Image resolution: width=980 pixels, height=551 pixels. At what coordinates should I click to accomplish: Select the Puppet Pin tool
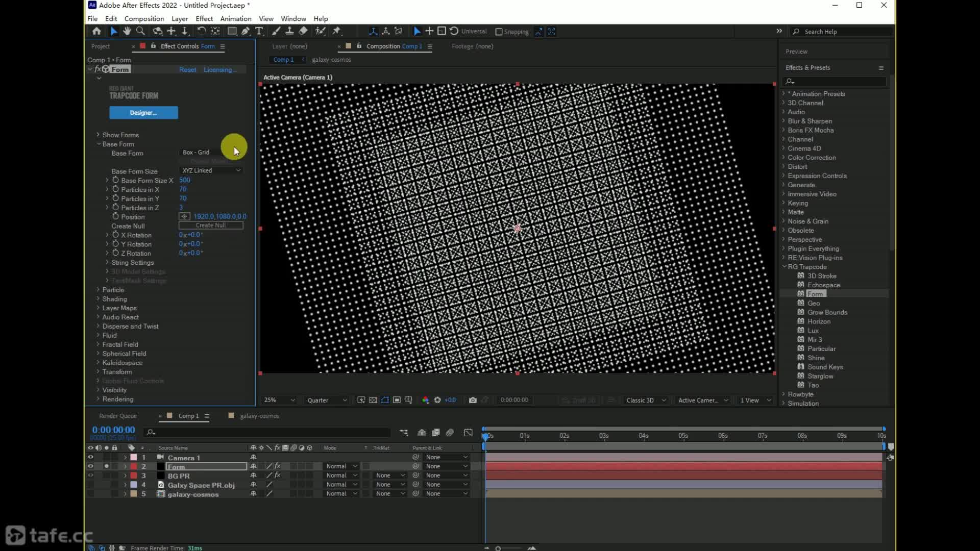(336, 31)
